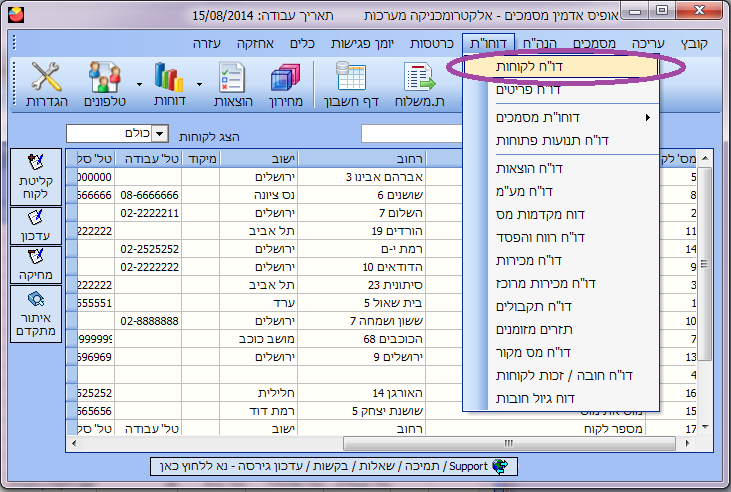Open the הנה"ח menu
This screenshot has height=492, width=731.
[539, 44]
